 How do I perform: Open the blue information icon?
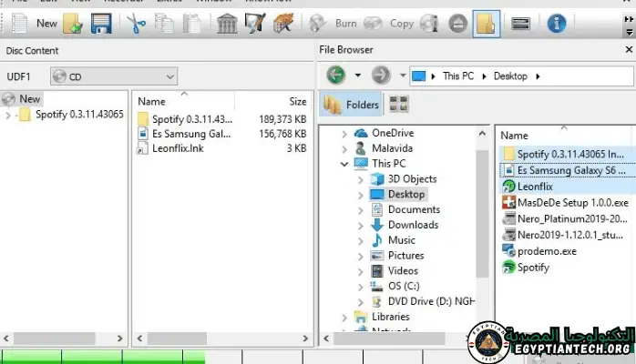coord(557,24)
